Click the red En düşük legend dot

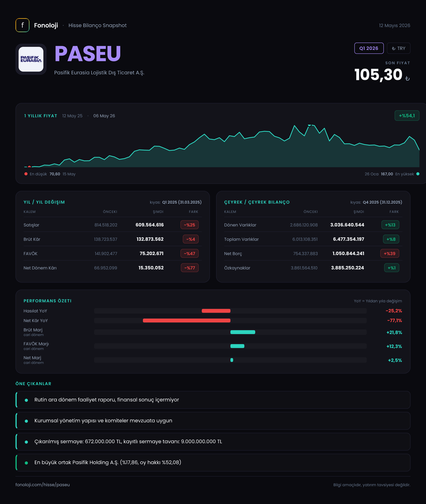click(x=26, y=174)
